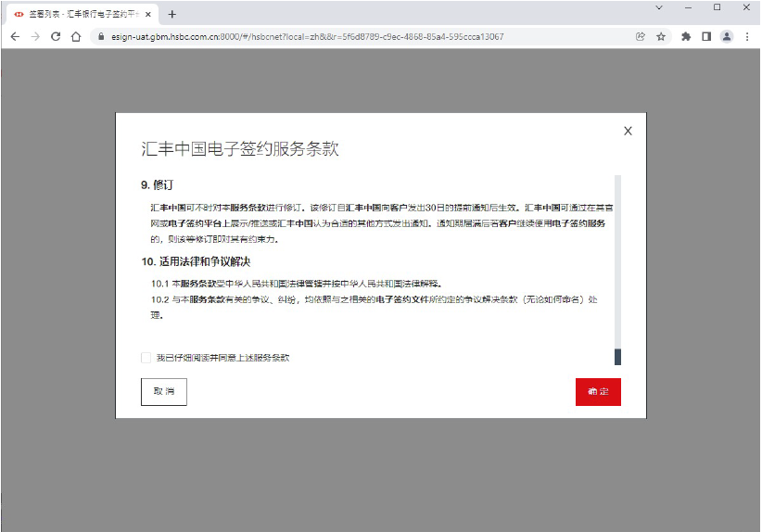The image size is (762, 532).
Task: Open the Chrome profile avatar
Action: pos(727,36)
